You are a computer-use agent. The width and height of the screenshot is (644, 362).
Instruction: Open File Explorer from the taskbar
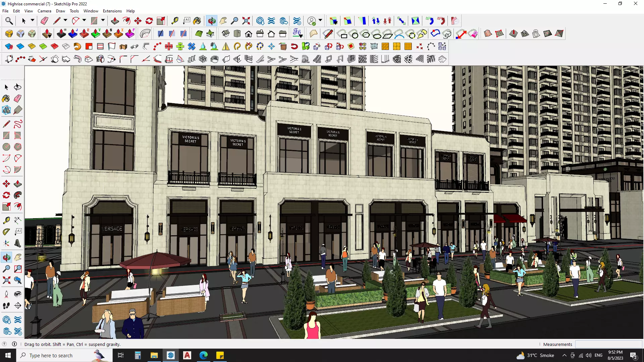tap(154, 355)
